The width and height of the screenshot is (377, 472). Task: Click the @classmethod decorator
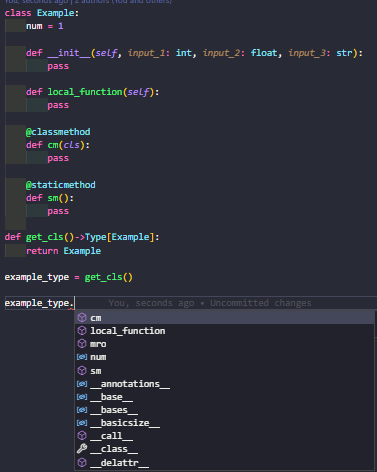pos(58,132)
